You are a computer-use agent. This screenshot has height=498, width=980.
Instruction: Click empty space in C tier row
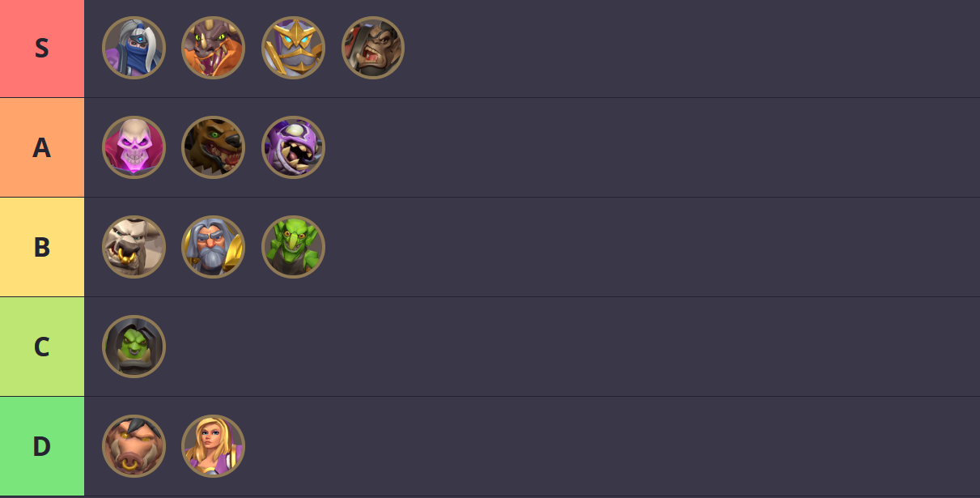[566, 347]
